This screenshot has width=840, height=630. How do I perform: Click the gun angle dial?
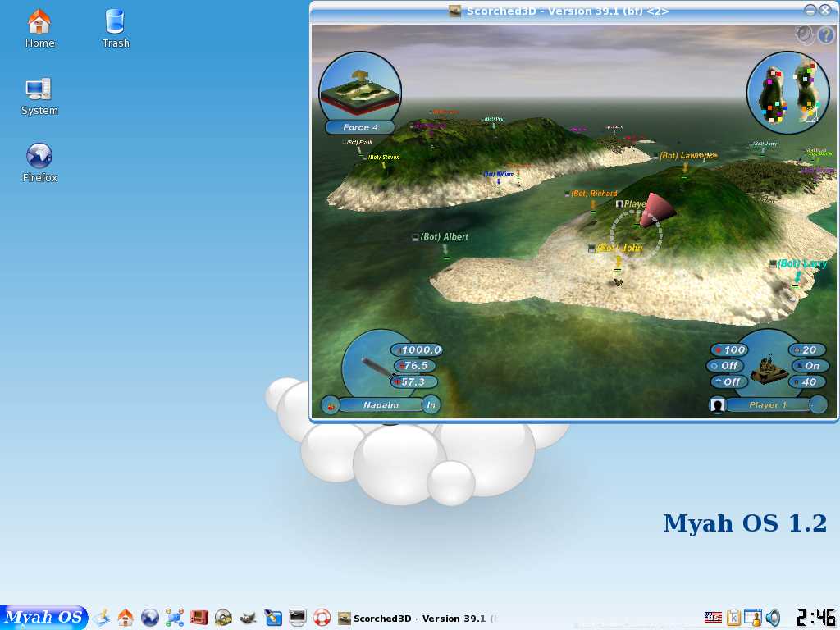click(x=372, y=367)
